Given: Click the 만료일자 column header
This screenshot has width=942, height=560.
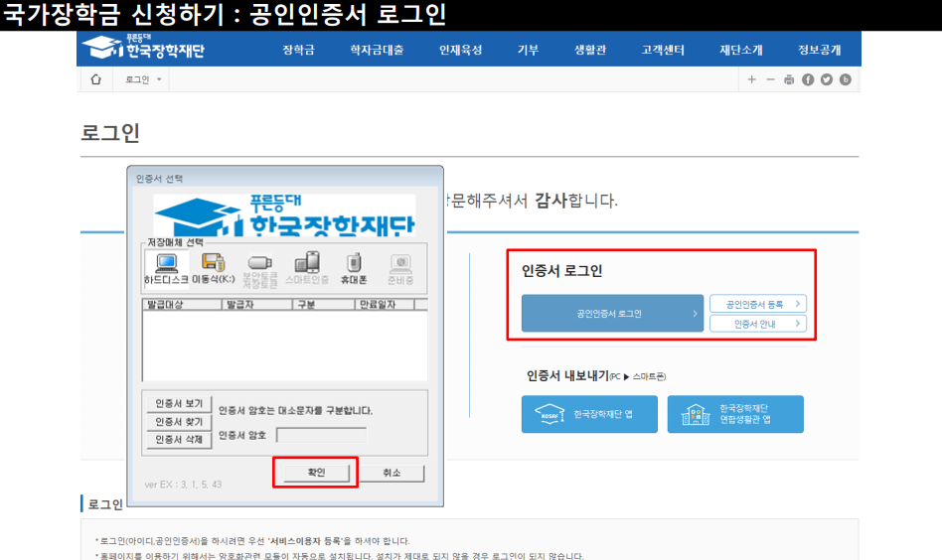Looking at the screenshot, I should (x=385, y=304).
